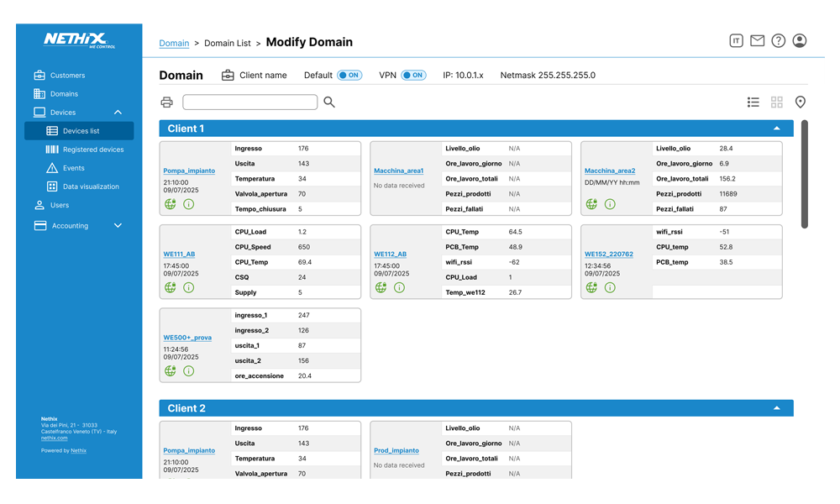
Task: Open map location view icon
Action: coord(801,102)
